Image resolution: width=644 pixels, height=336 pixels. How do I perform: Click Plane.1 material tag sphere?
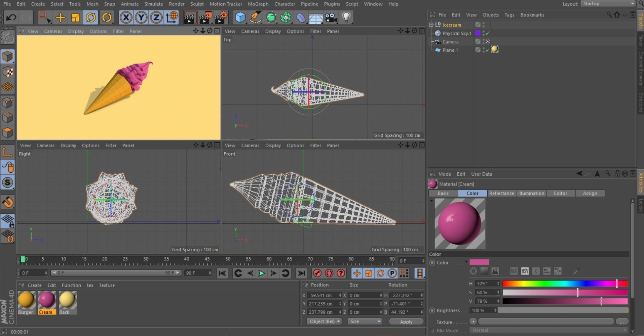click(x=495, y=49)
